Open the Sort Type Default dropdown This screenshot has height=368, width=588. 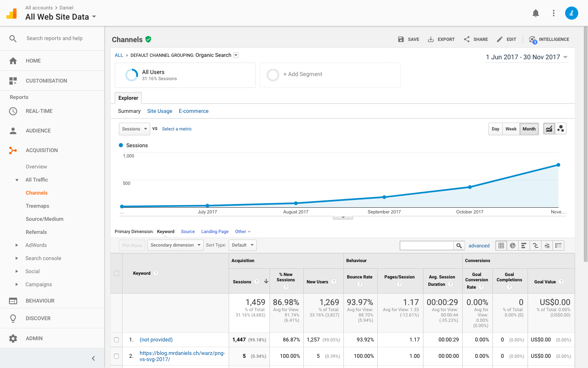[243, 245]
